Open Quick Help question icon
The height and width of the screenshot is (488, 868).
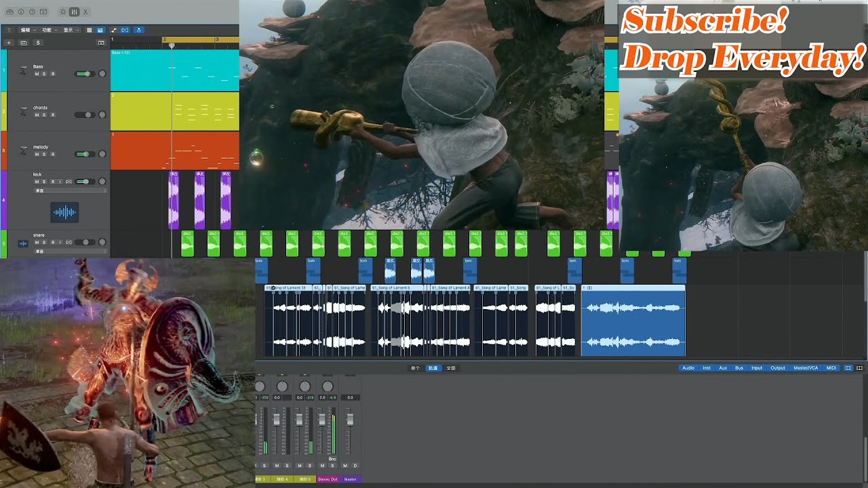click(x=32, y=12)
